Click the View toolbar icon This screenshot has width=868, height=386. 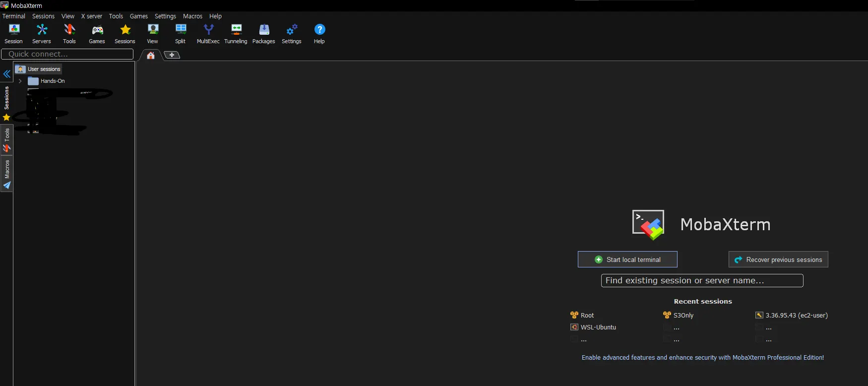[153, 34]
